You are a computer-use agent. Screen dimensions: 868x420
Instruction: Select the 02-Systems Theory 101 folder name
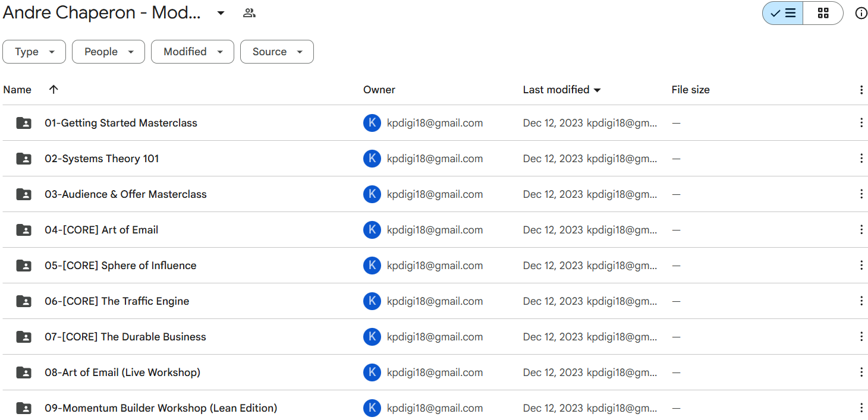pos(102,159)
